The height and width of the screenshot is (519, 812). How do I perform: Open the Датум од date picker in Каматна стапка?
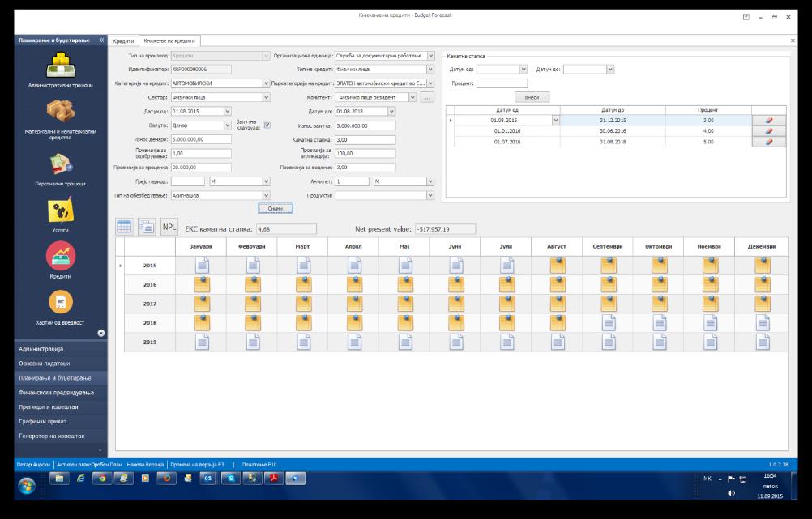[x=523, y=69]
